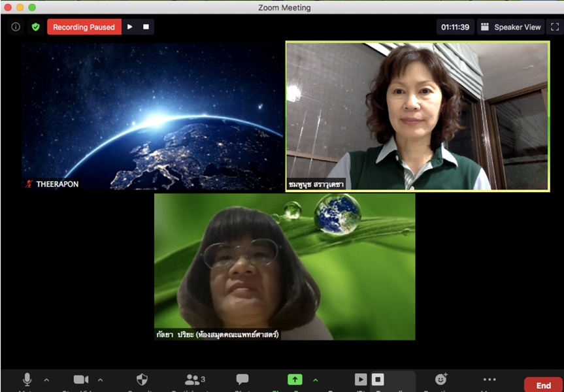Screen dimensions: 564x392
Task: Open the Participants panel
Action: coord(193,380)
